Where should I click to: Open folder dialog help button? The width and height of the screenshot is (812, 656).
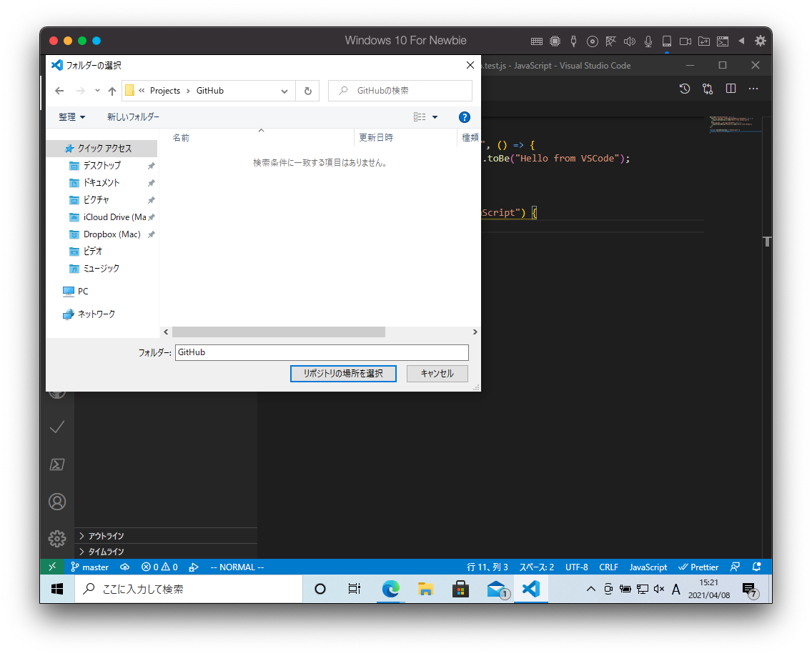click(465, 117)
